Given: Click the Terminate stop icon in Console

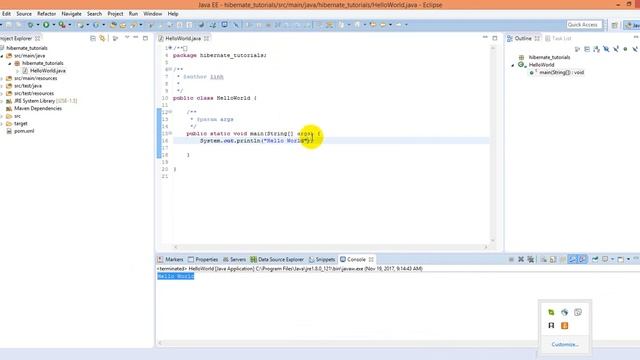Looking at the screenshot, I should [x=511, y=260].
